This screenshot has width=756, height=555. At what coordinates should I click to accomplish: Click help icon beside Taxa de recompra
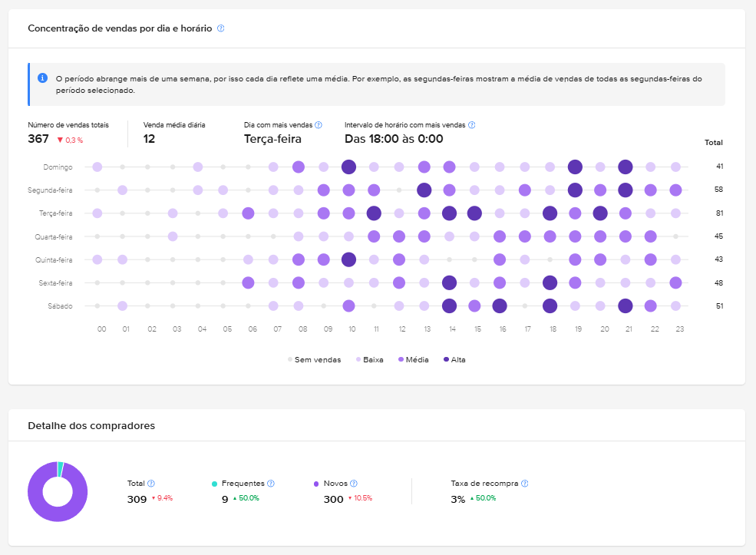[x=524, y=484]
